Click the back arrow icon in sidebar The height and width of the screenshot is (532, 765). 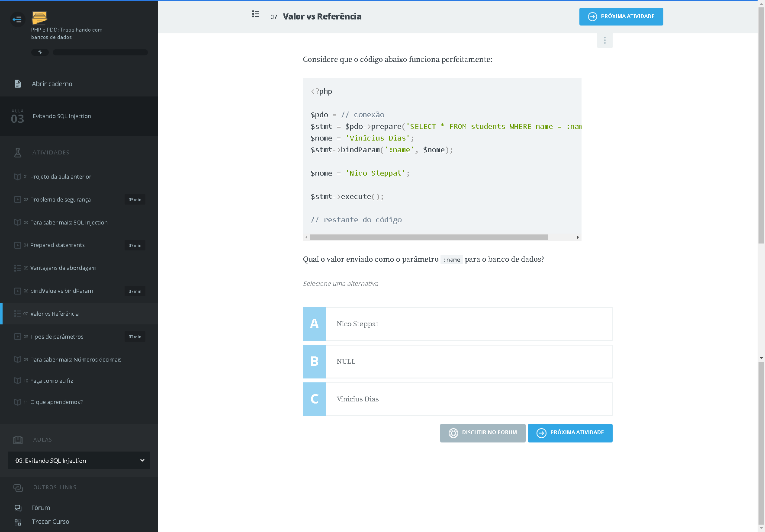17,19
